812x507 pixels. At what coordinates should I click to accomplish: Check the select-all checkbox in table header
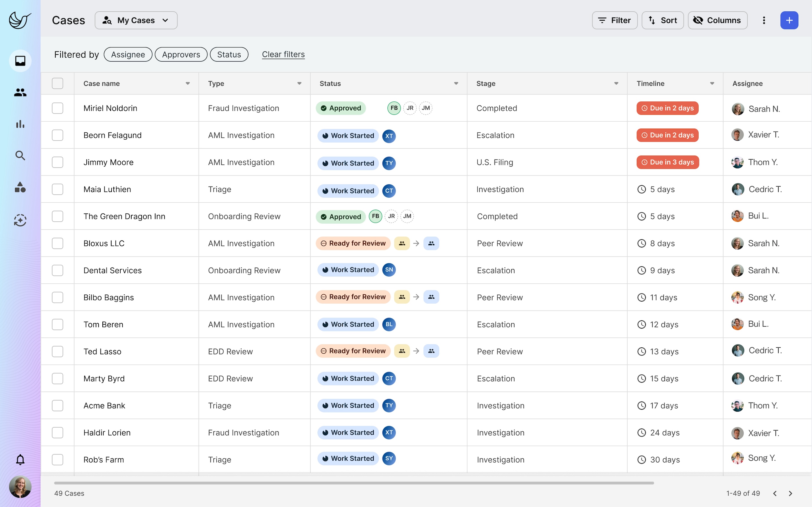pyautogui.click(x=57, y=83)
